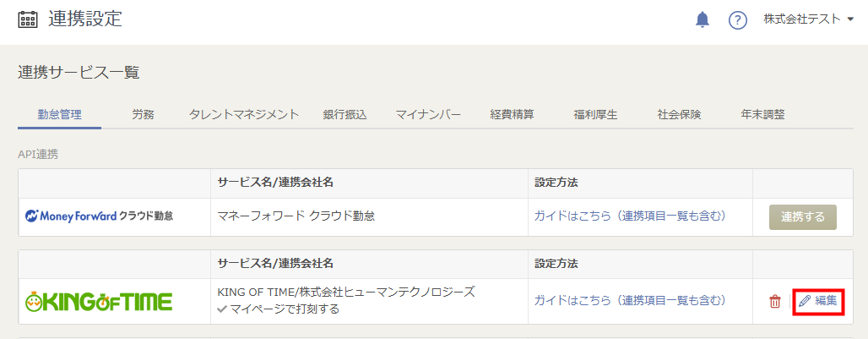Open the help question mark icon
868x339 pixels.
click(x=738, y=20)
